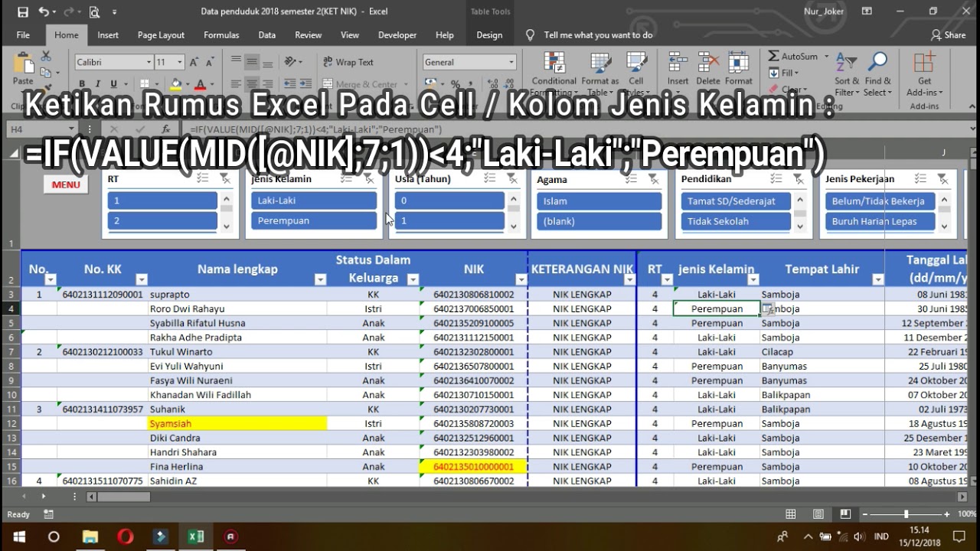Click the Cut scissors icon
Image resolution: width=980 pixels, height=551 pixels.
[46, 56]
